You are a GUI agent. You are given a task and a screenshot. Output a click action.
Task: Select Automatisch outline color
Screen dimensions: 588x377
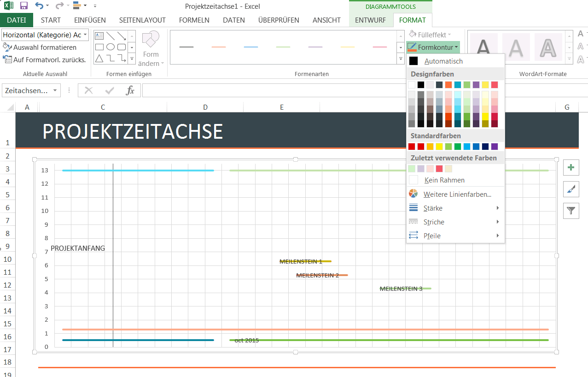455,61
